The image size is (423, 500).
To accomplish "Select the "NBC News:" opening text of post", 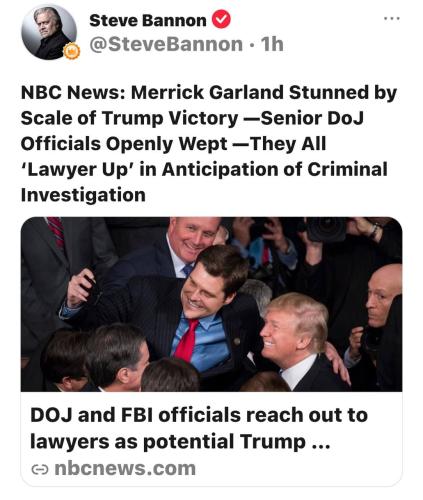I will click(73, 92).
